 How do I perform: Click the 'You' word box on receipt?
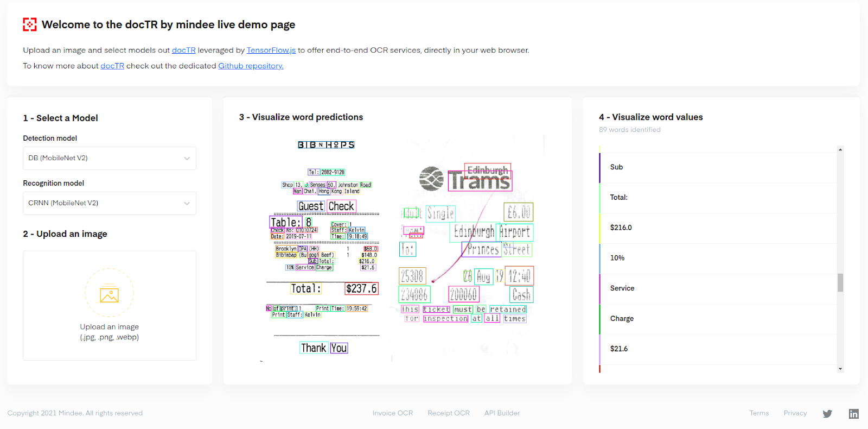[x=339, y=348]
